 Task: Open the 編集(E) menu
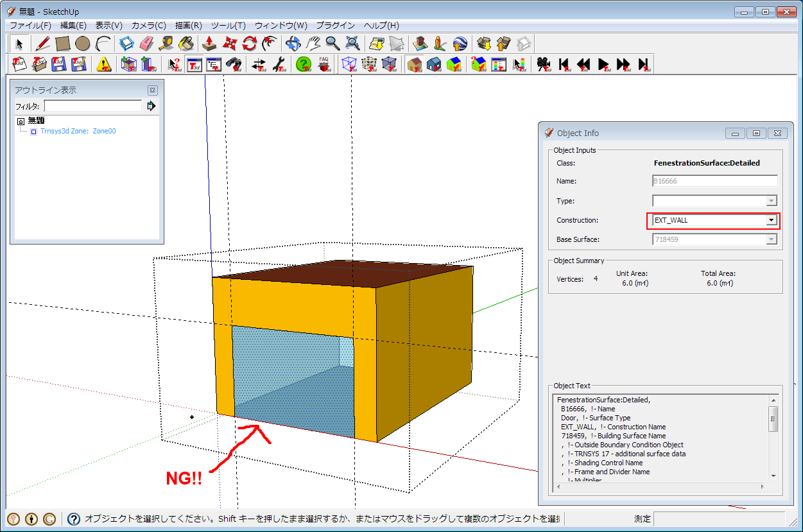pyautogui.click(x=73, y=26)
